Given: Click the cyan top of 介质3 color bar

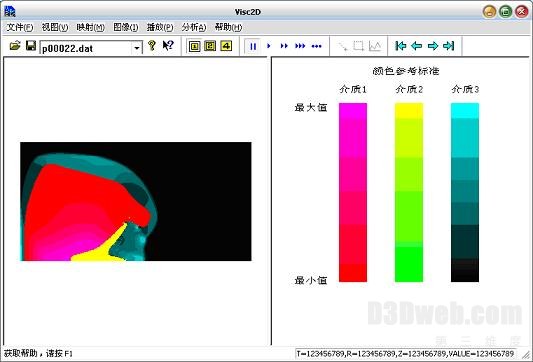Looking at the screenshot, I should point(465,110).
